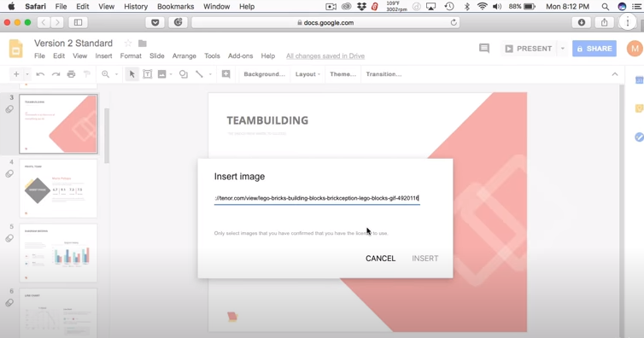The width and height of the screenshot is (644, 338).
Task: Open the Present options dropdown arrow
Action: tap(562, 49)
